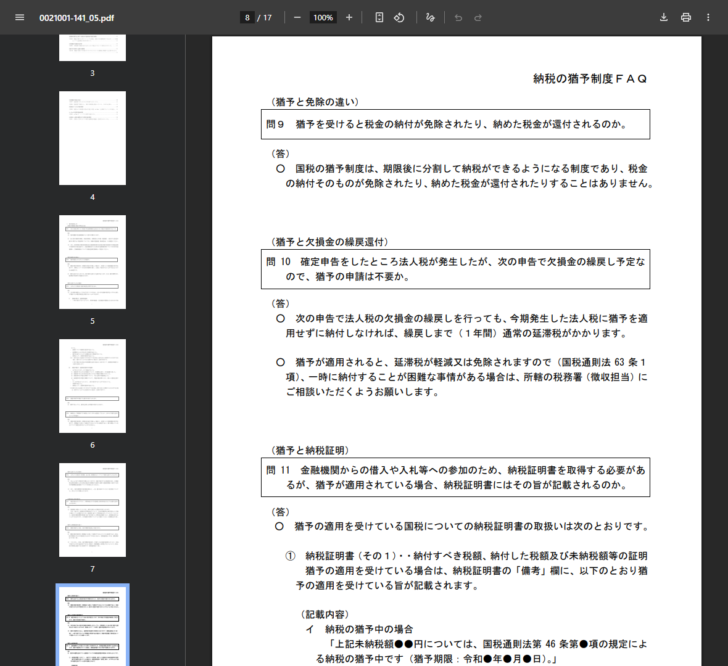Click the line starting ① 納税証明書(その1)
Viewport: 728px width, 666px height.
[466, 556]
